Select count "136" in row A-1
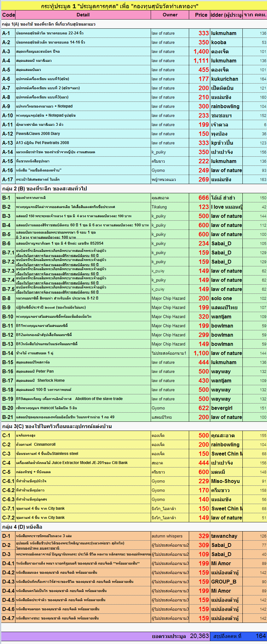Screen dimensions: 267x644 pyautogui.click(x=263, y=33)
